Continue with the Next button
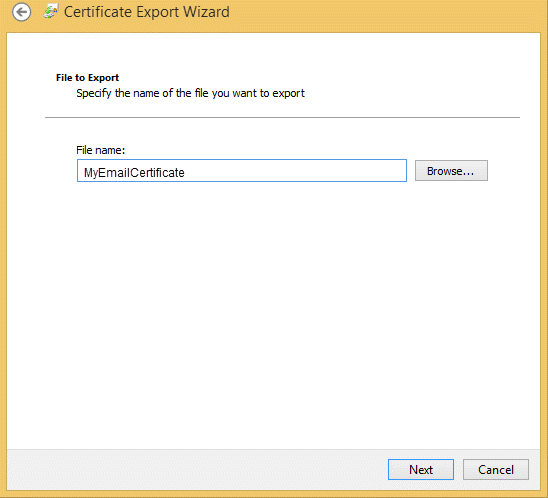548x498 pixels. pos(421,470)
